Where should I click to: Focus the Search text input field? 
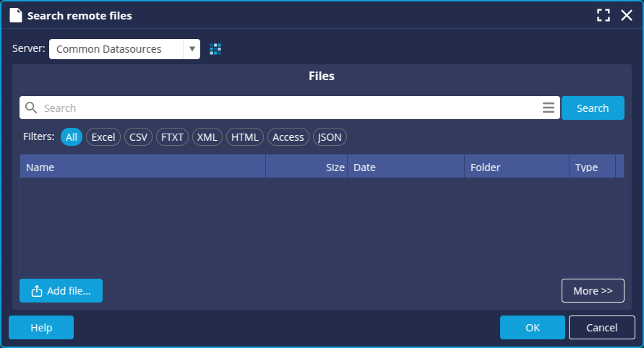click(289, 108)
